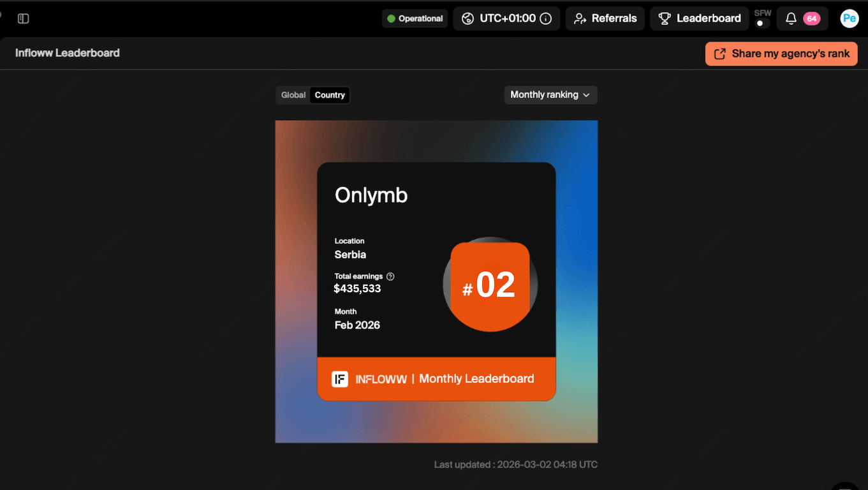Screen dimensions: 868x490
Task: Open the notifications bell
Action: (x=791, y=19)
